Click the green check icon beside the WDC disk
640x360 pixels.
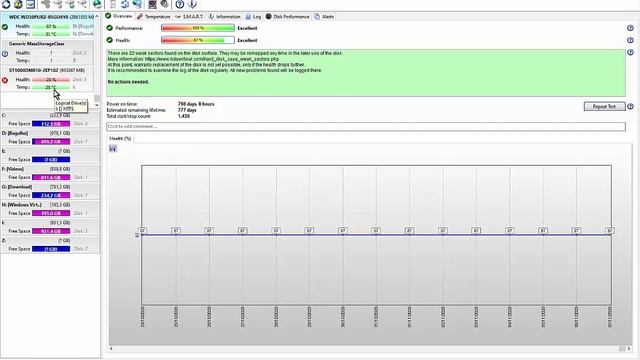click(5, 27)
